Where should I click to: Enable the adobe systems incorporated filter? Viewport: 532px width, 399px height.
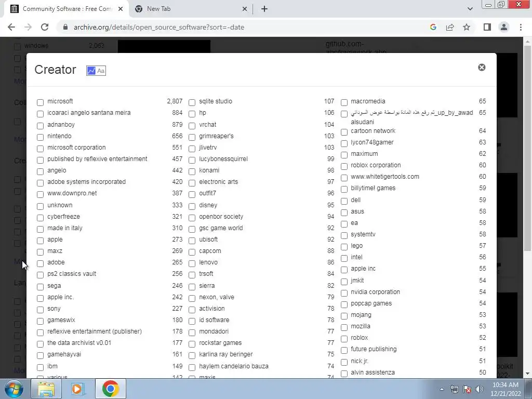click(x=40, y=183)
